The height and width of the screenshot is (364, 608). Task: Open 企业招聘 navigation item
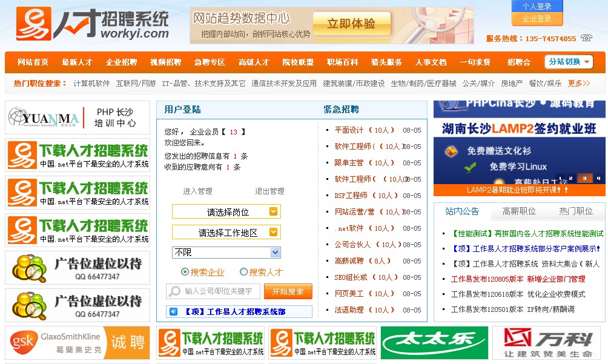(x=121, y=62)
